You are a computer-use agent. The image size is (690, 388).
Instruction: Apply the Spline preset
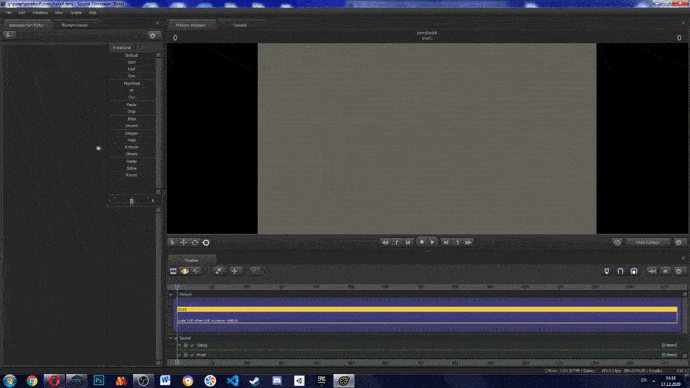click(x=132, y=168)
